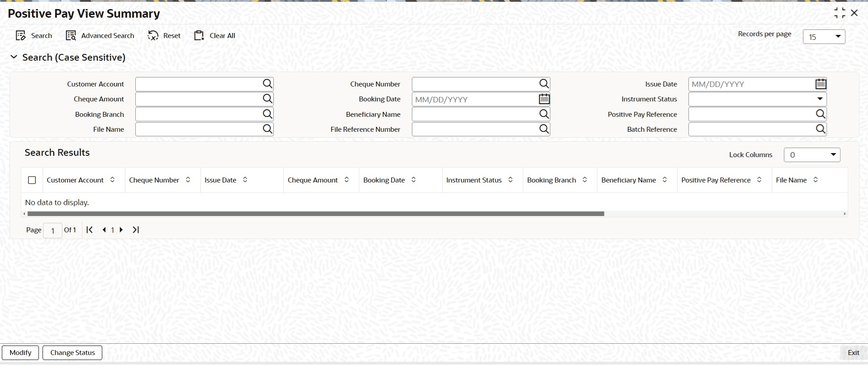The height and width of the screenshot is (365, 868).
Task: Click scrollbar right arrow in results table
Action: point(844,214)
